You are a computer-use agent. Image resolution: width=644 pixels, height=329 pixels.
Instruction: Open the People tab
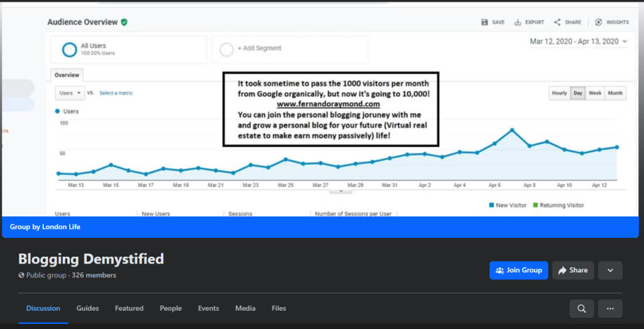pyautogui.click(x=170, y=308)
